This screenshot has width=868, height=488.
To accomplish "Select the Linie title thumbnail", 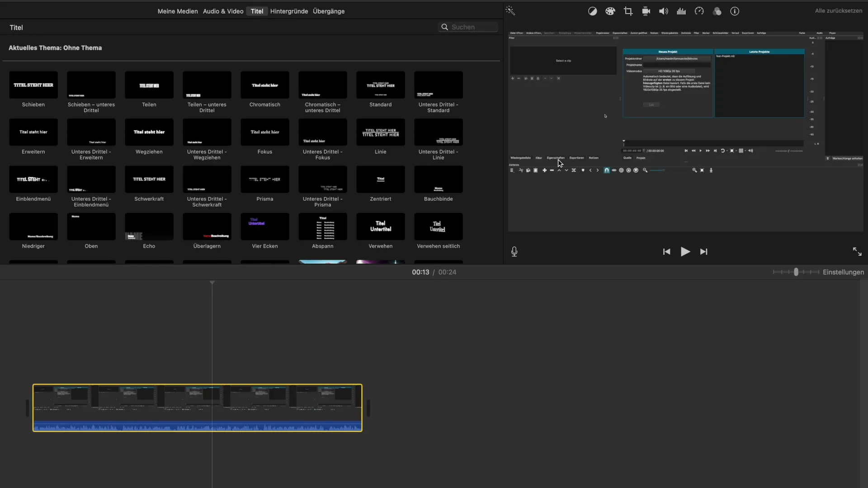I will pyautogui.click(x=381, y=132).
